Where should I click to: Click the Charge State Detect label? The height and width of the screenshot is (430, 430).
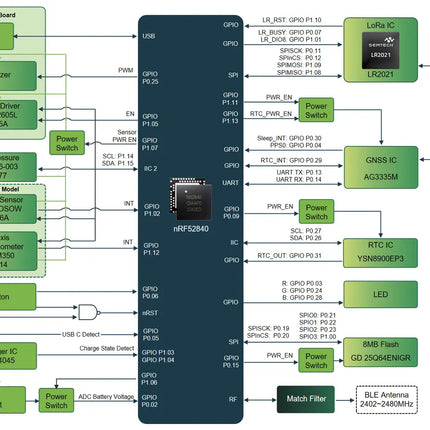tap(107, 348)
